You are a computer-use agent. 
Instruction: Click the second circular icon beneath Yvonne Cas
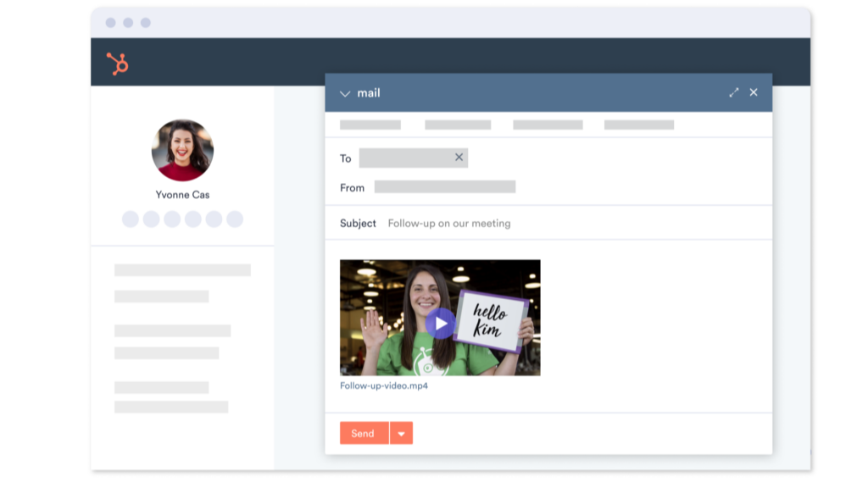pyautogui.click(x=150, y=219)
